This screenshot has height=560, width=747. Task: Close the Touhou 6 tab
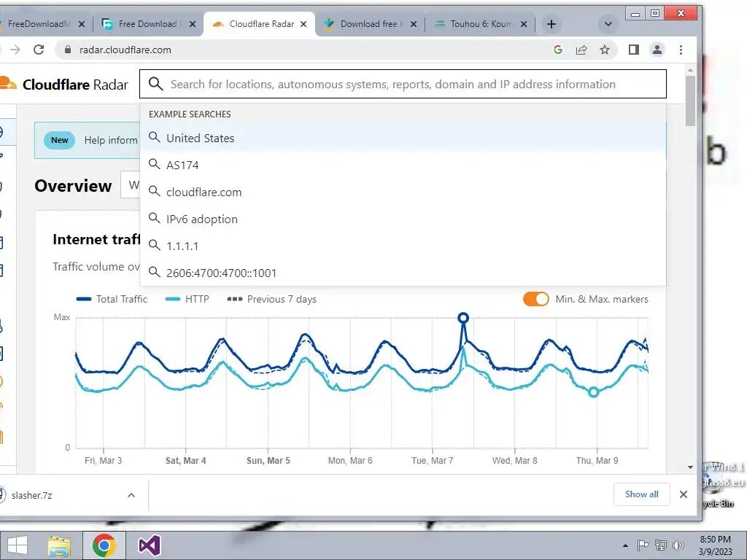coord(524,24)
